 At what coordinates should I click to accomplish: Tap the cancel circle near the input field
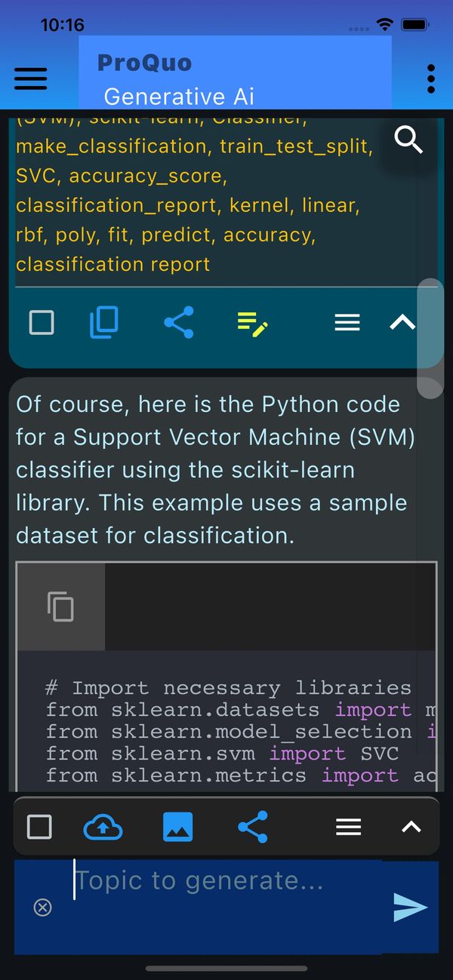(43, 908)
